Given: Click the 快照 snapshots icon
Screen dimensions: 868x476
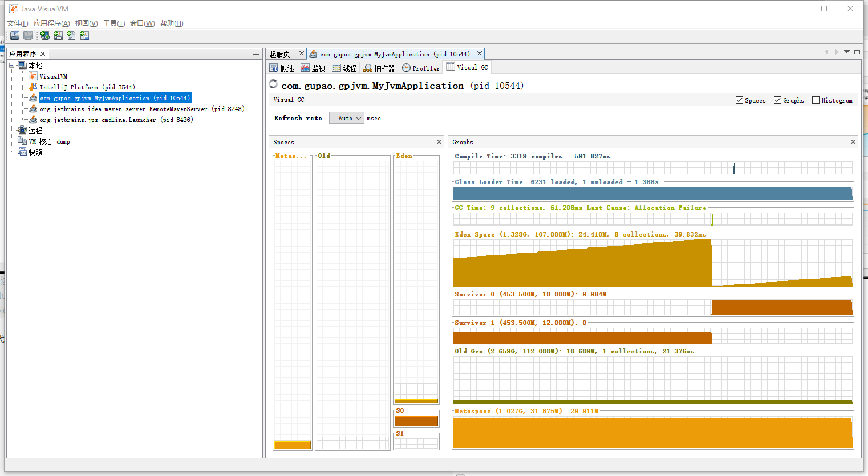Looking at the screenshot, I should pyautogui.click(x=22, y=152).
